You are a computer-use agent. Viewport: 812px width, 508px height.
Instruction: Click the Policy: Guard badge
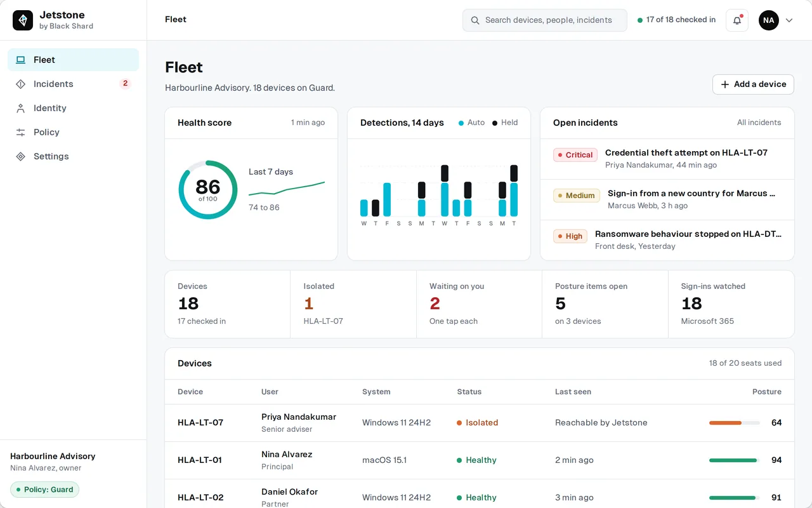pos(44,490)
